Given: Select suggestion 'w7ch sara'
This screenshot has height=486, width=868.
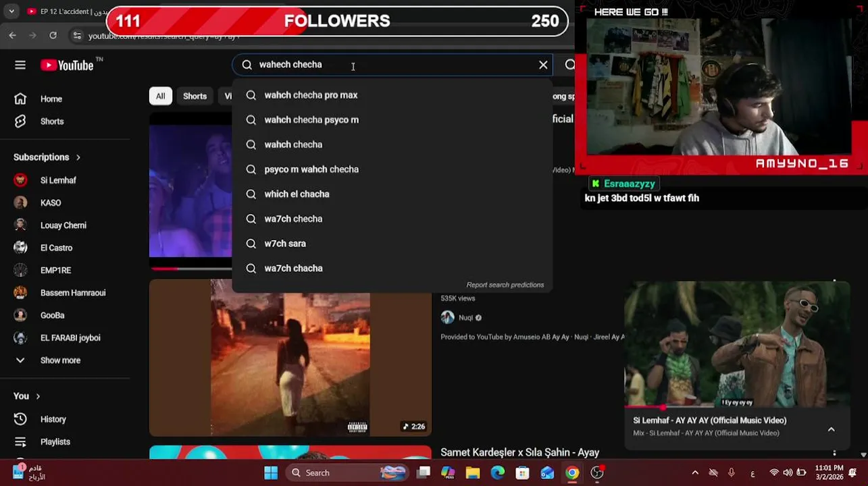Looking at the screenshot, I should click(392, 244).
